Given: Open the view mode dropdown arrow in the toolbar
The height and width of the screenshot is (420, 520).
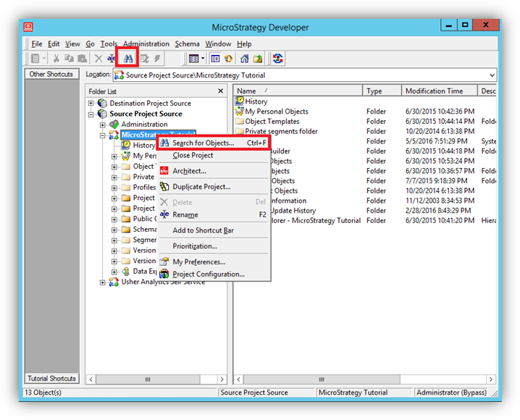Looking at the screenshot, I should pos(203,59).
